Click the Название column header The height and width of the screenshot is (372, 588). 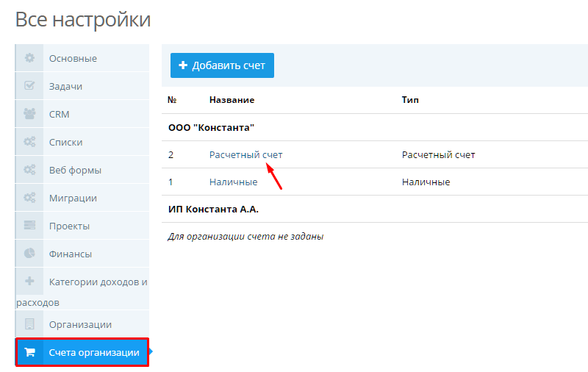tap(232, 99)
